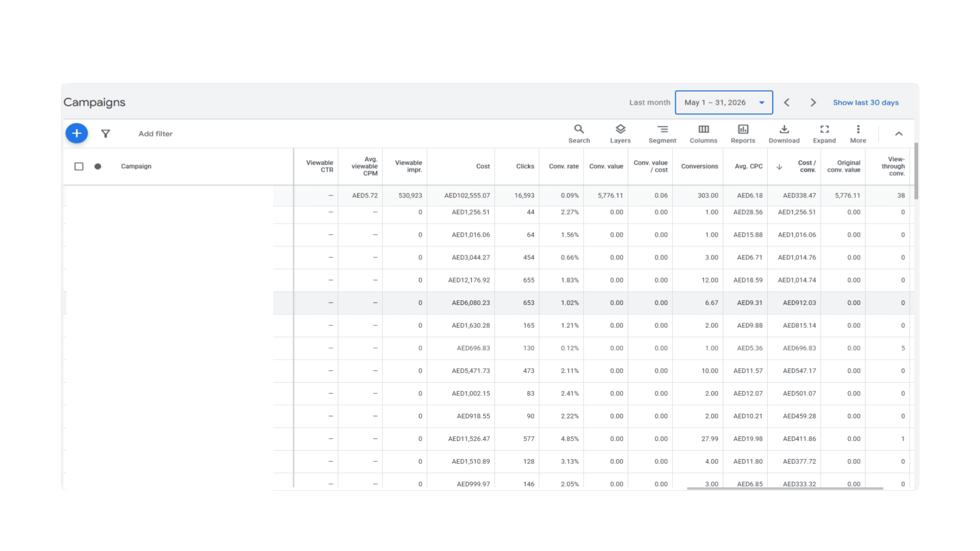Sort by Cost / conv. column header
Viewport: 980px width, 551px height.
807,166
